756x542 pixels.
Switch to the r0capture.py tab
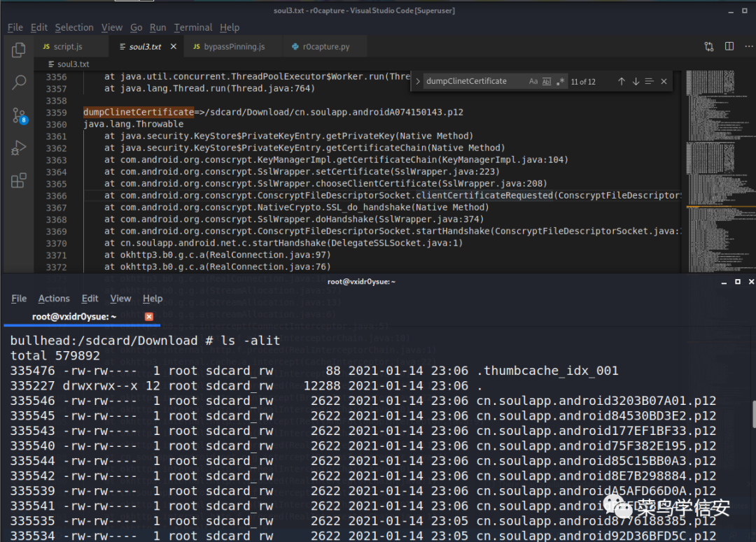[x=325, y=47]
